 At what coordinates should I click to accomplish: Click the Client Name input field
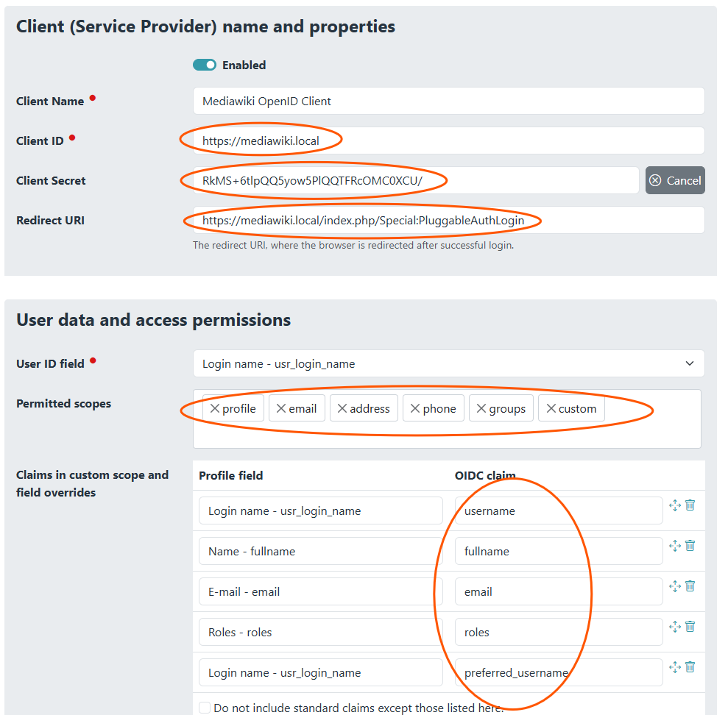448,102
